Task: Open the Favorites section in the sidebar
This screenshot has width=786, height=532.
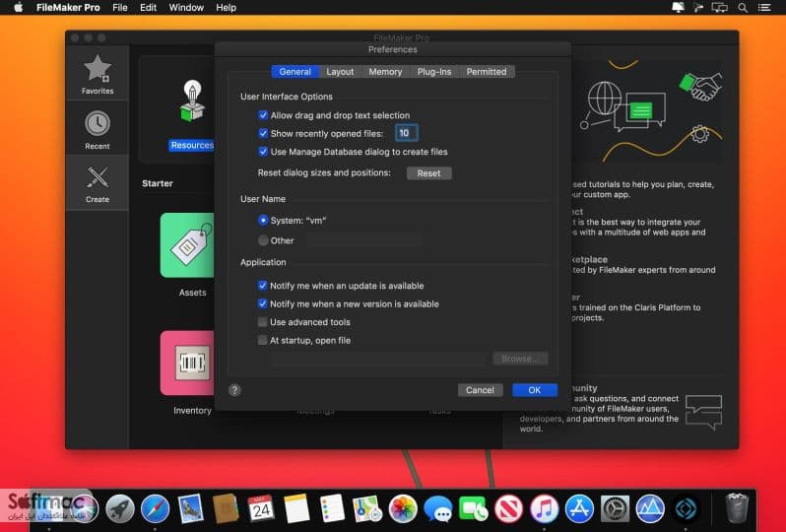Action: pos(98,74)
